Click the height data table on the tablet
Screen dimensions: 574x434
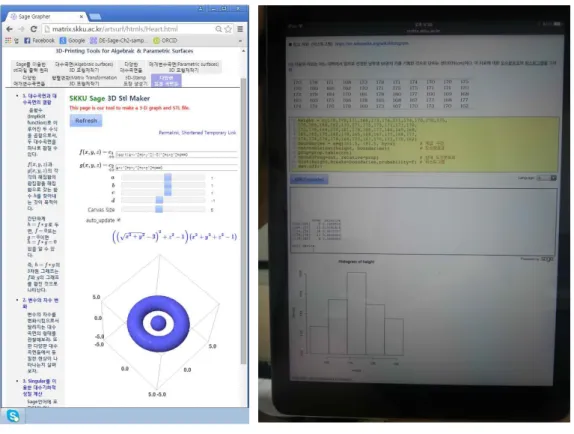click(381, 94)
